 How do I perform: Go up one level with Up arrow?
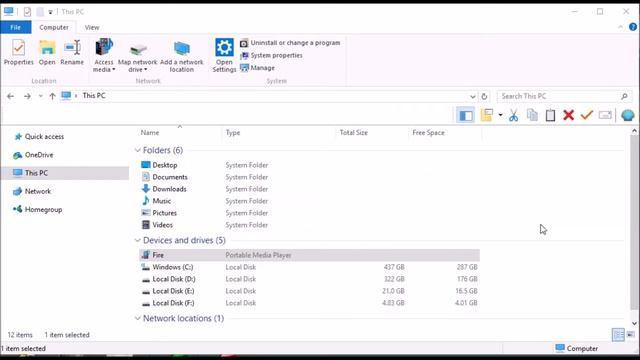52,96
